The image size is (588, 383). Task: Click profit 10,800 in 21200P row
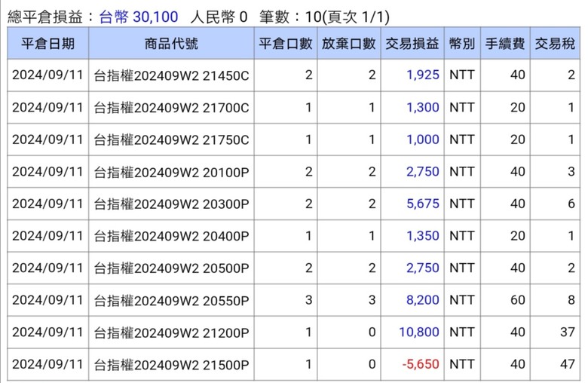419,332
